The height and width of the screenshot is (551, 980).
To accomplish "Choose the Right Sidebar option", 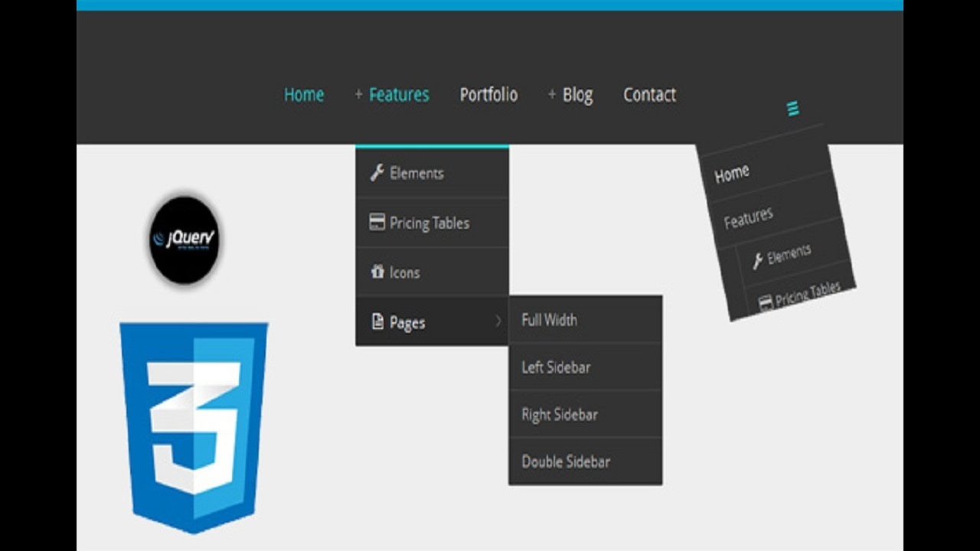I will (x=586, y=415).
